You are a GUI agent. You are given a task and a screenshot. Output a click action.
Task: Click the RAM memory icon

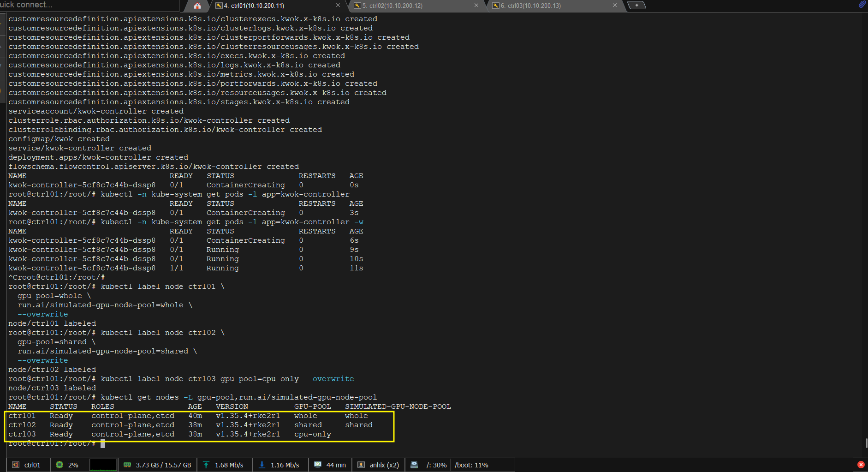click(127, 465)
